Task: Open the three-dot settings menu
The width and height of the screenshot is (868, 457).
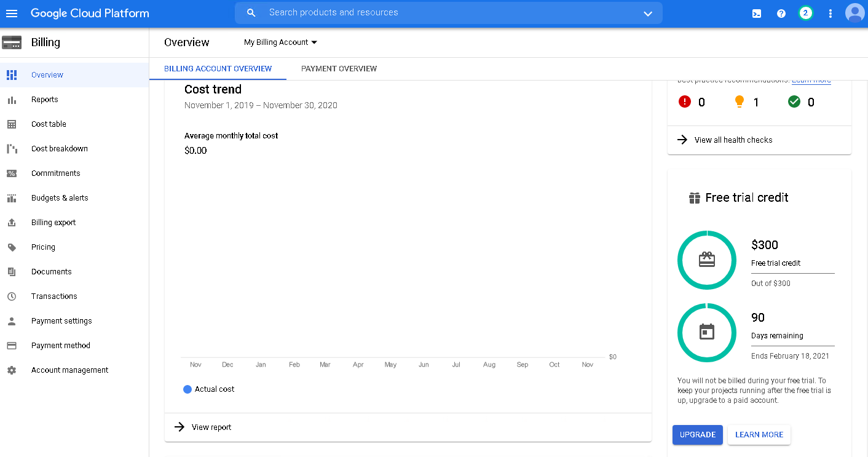Action: [831, 14]
